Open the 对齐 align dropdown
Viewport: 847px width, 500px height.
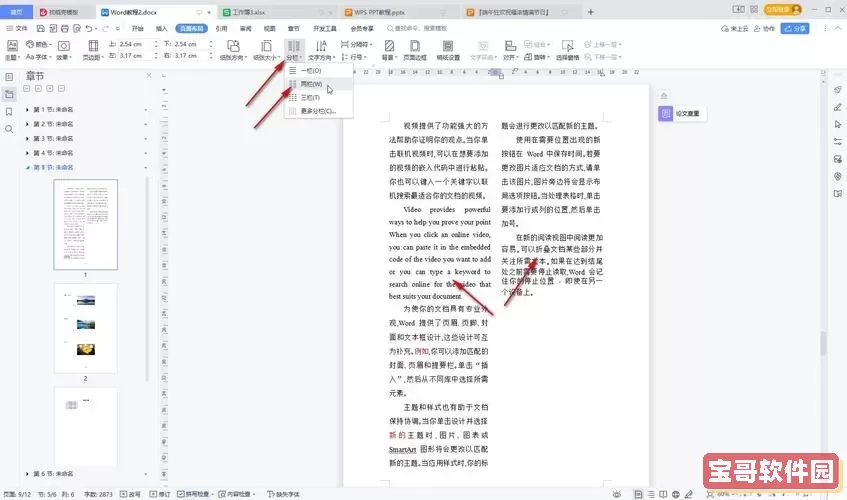(510, 50)
